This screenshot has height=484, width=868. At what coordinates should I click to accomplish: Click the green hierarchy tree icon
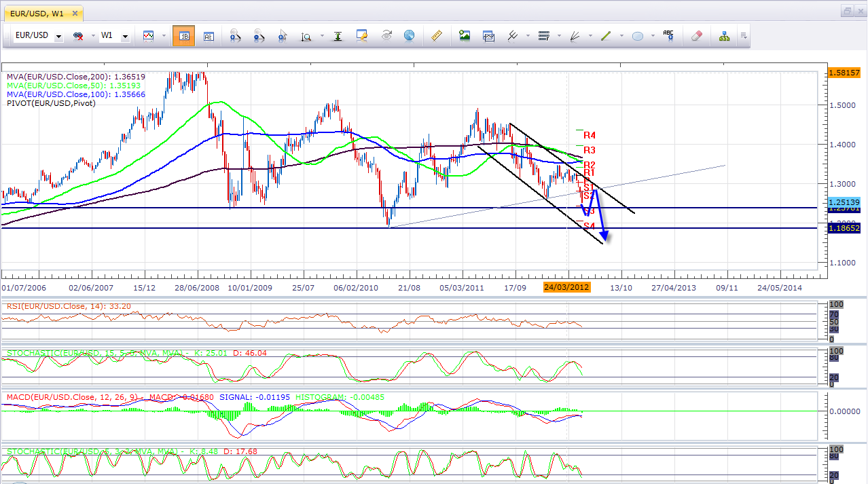pyautogui.click(x=724, y=36)
